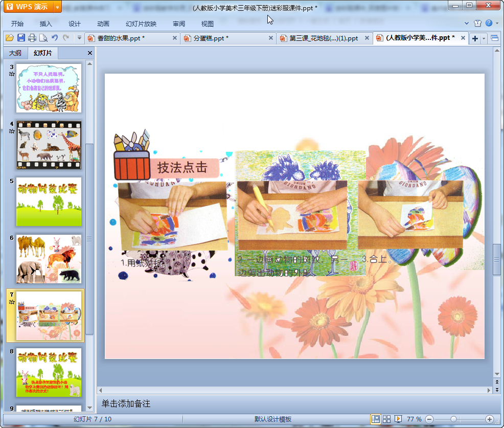Close the slide thumbnail pane

(90, 53)
